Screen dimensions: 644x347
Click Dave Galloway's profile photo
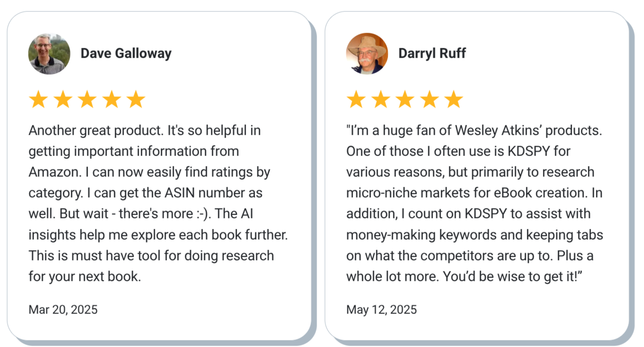tap(49, 53)
